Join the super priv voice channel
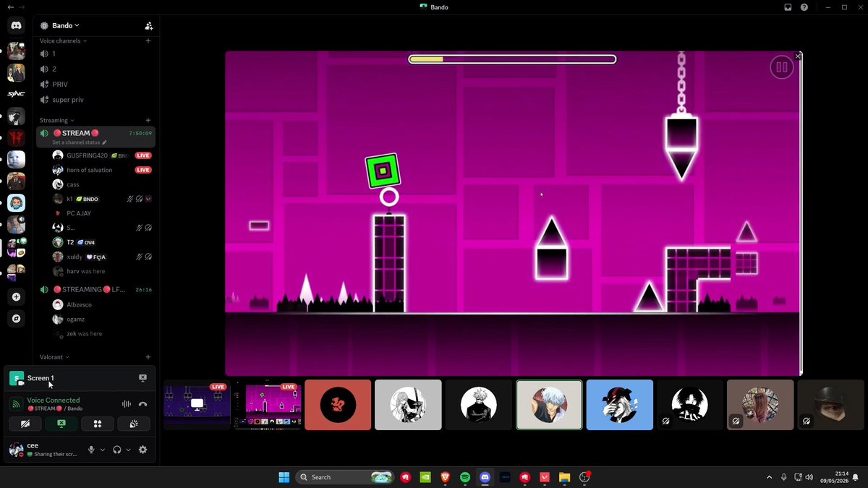This screenshot has width=868, height=488. click(95, 100)
